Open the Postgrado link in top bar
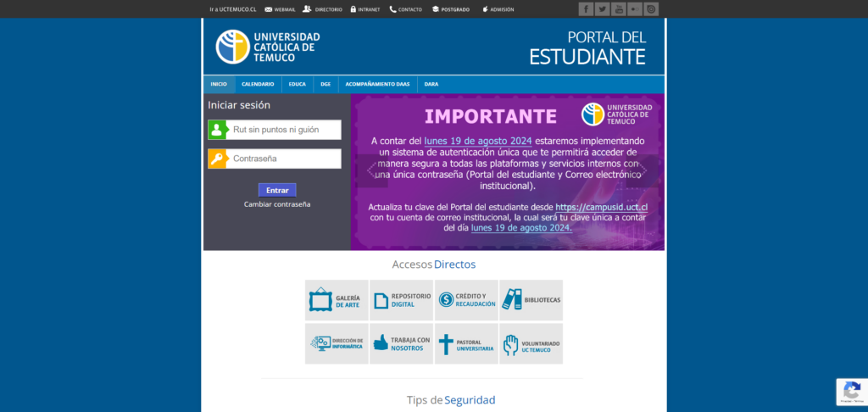Image resolution: width=868 pixels, height=412 pixels. 451,9
